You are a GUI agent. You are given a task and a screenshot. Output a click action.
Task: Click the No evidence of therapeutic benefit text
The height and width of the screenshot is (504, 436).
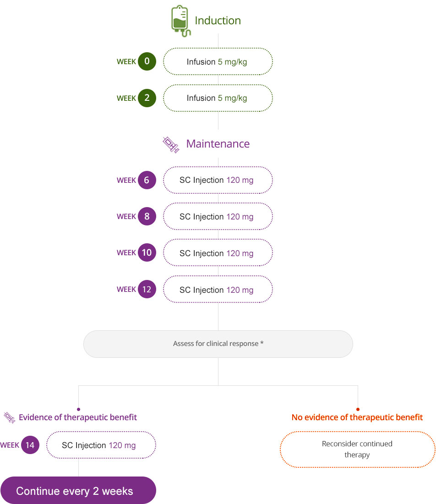click(x=357, y=417)
